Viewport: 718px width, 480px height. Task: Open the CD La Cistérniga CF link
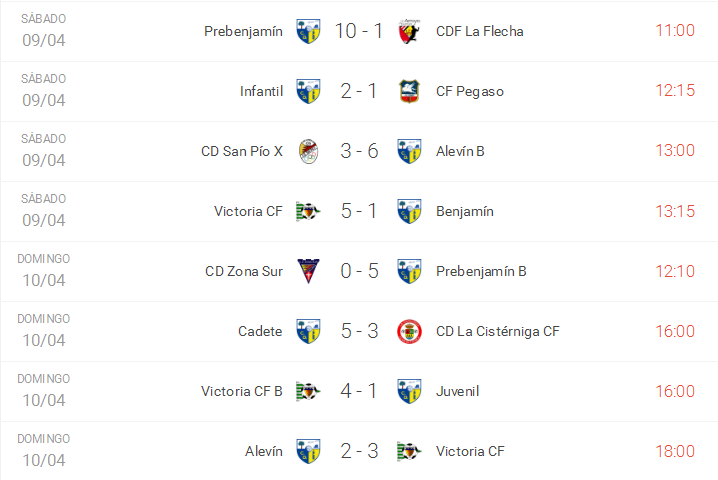pyautogui.click(x=497, y=331)
